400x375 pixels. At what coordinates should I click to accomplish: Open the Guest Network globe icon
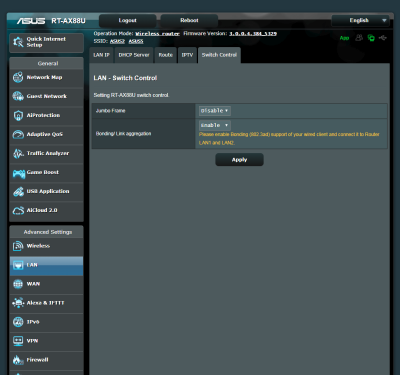18,96
